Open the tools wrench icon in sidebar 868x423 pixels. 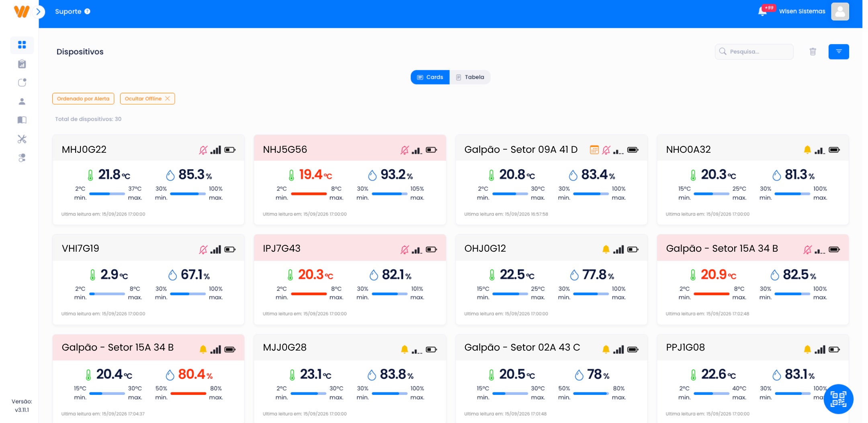click(x=22, y=139)
